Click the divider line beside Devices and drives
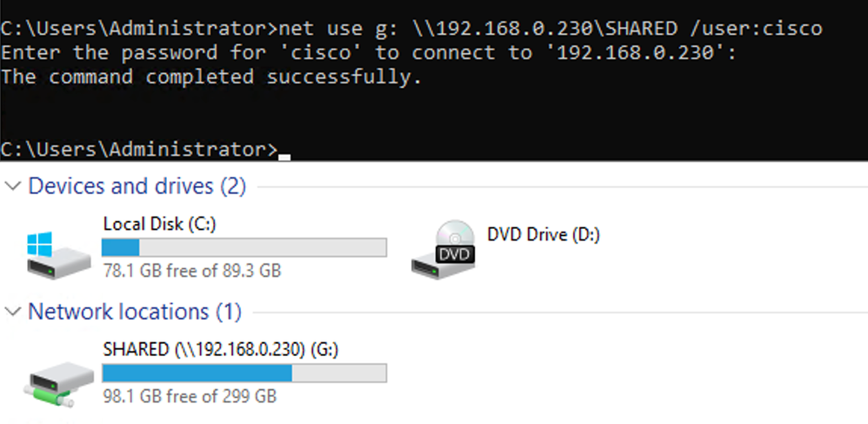This screenshot has height=424, width=868. tap(563, 187)
